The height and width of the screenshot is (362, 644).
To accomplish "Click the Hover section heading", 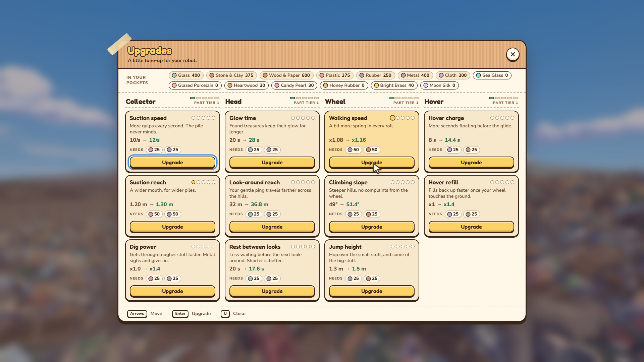I will pyautogui.click(x=434, y=102).
